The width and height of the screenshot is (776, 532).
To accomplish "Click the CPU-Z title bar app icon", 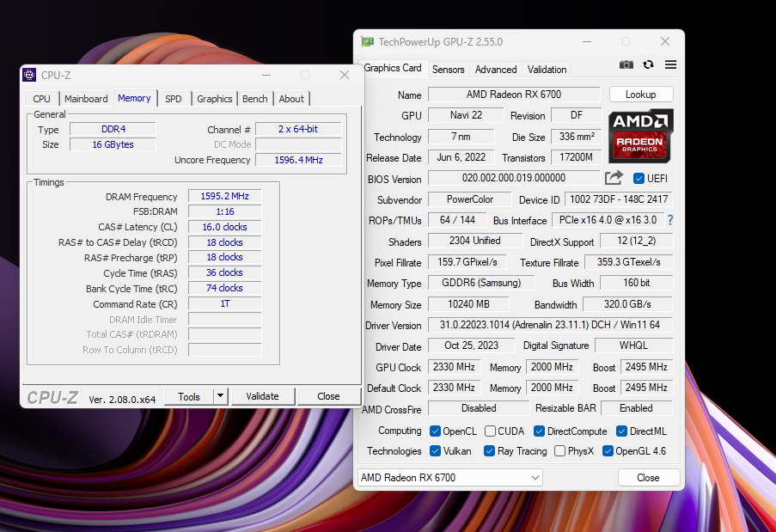I will [x=29, y=75].
